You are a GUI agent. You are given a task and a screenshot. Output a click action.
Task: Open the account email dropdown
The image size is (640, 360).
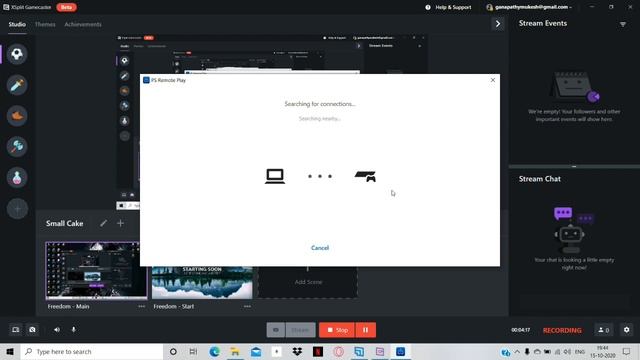click(x=529, y=7)
